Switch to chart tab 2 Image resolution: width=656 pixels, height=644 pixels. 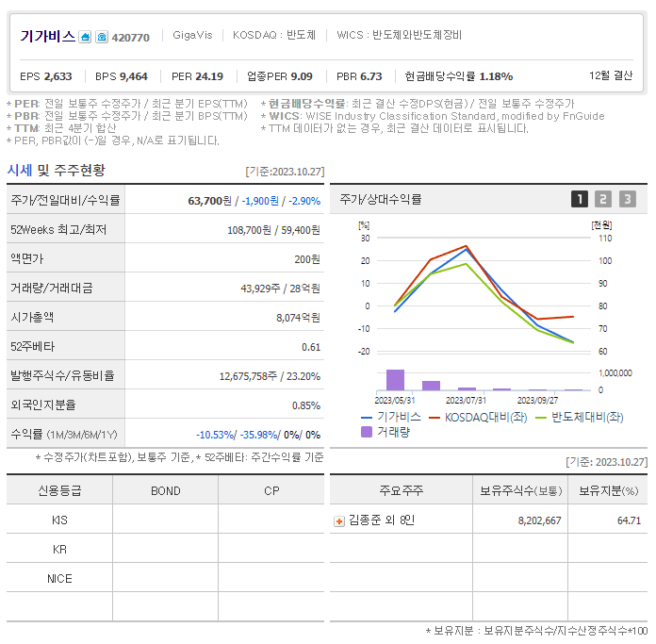coord(603,199)
